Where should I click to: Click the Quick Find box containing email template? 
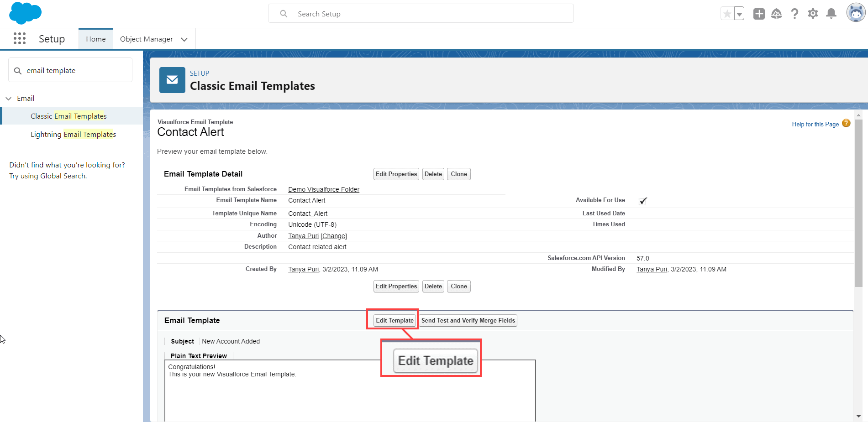(70, 70)
